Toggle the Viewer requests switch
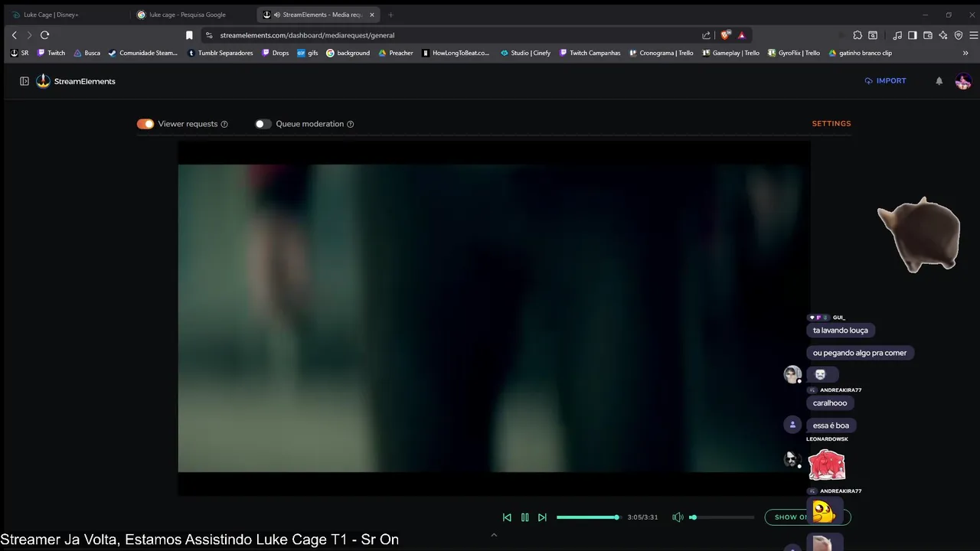This screenshot has width=980, height=551. pos(145,124)
